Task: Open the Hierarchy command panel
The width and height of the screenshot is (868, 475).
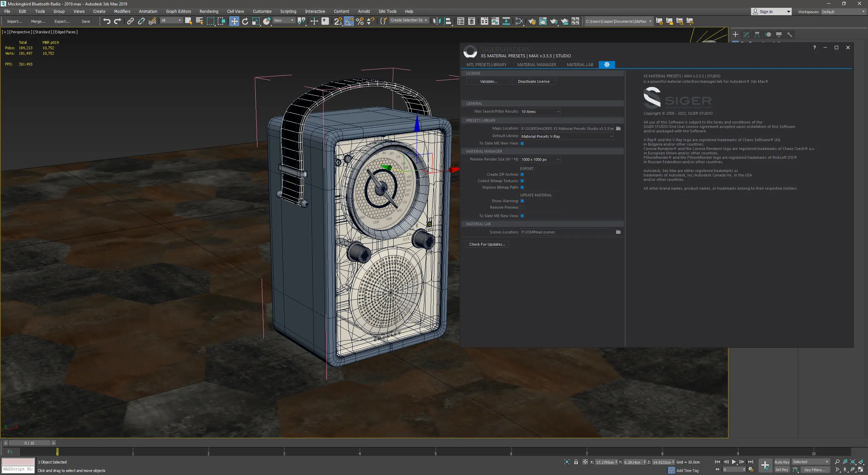Action: click(757, 35)
